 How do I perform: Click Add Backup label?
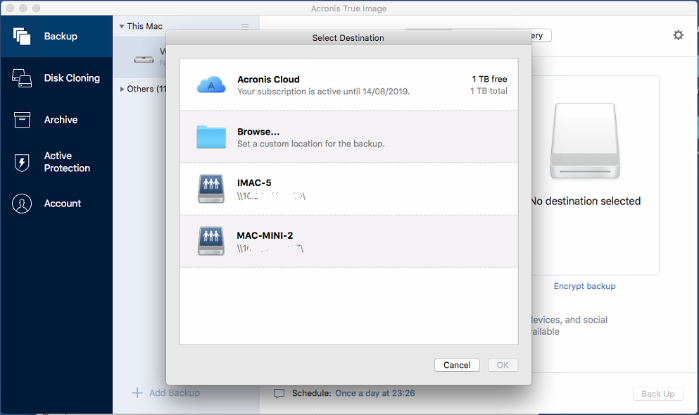point(174,393)
